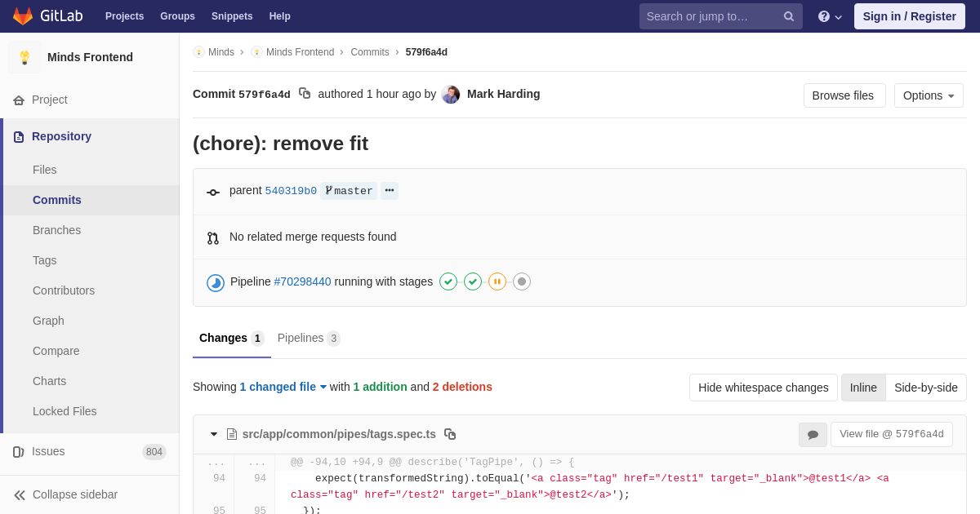
Task: Open Snippets in top navigation
Action: [232, 16]
